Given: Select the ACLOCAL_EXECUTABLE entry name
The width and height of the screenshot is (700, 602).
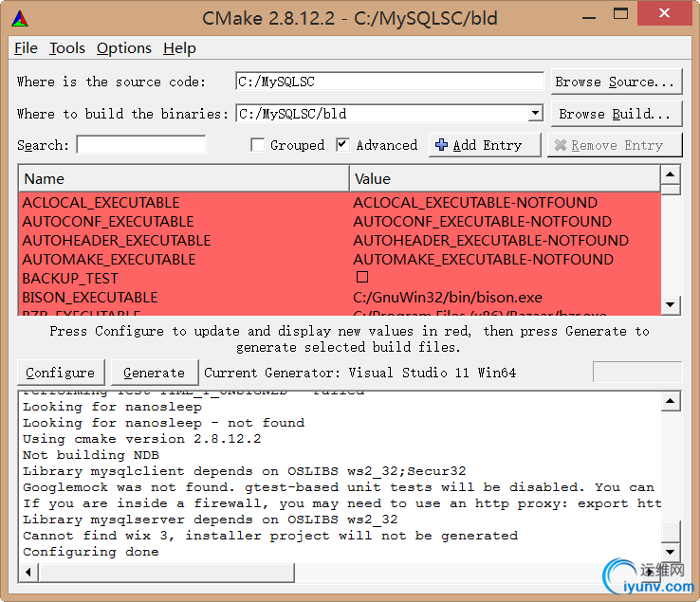Looking at the screenshot, I should pos(101,203).
